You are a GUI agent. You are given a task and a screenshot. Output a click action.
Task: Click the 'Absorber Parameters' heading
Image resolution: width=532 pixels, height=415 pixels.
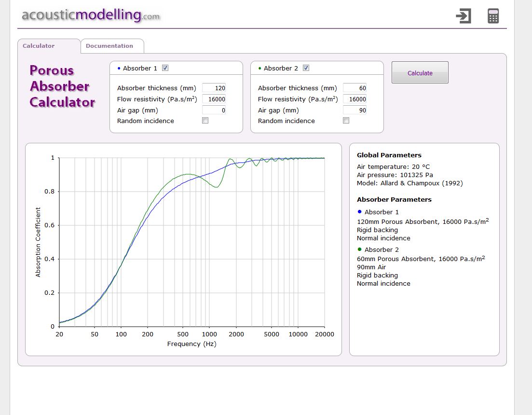tap(394, 199)
